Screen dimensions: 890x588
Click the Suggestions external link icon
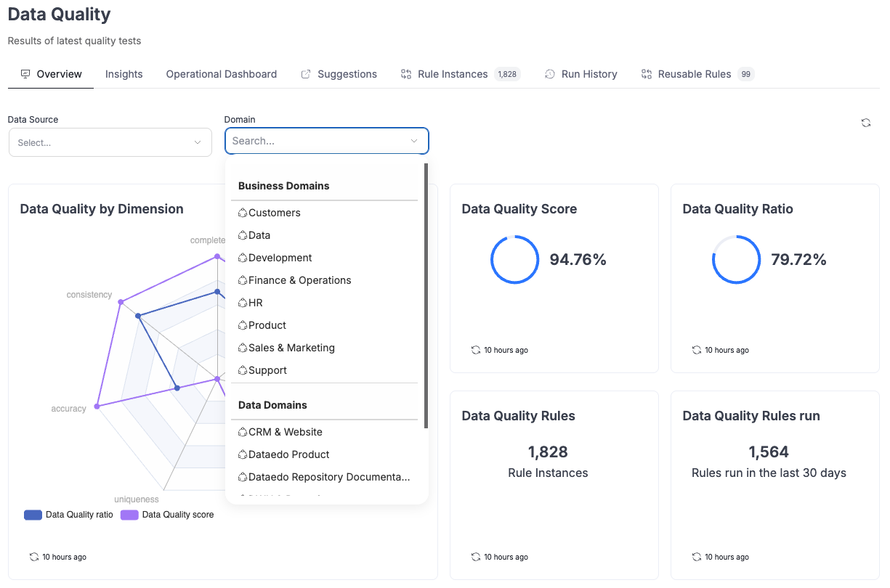coord(306,74)
